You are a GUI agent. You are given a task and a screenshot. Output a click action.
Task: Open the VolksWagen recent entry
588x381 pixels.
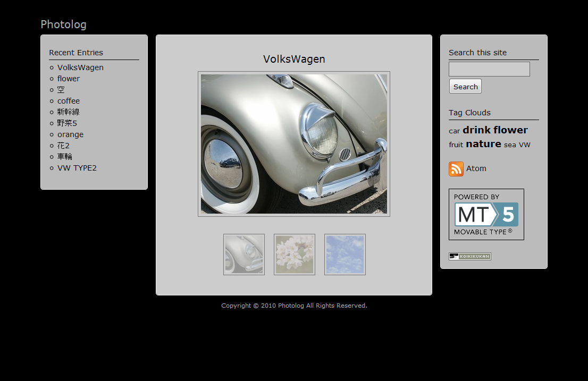pos(80,67)
